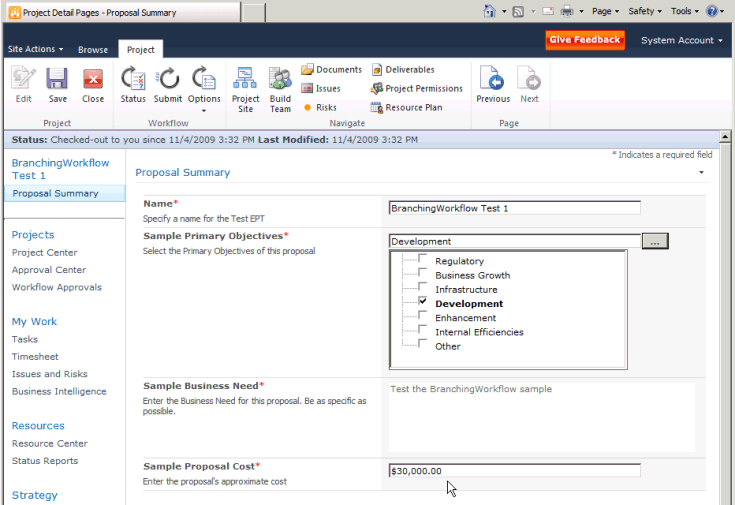Image resolution: width=735 pixels, height=505 pixels.
Task: Click the BranchingWorkflow Test 1 heading link
Action: coord(60,169)
